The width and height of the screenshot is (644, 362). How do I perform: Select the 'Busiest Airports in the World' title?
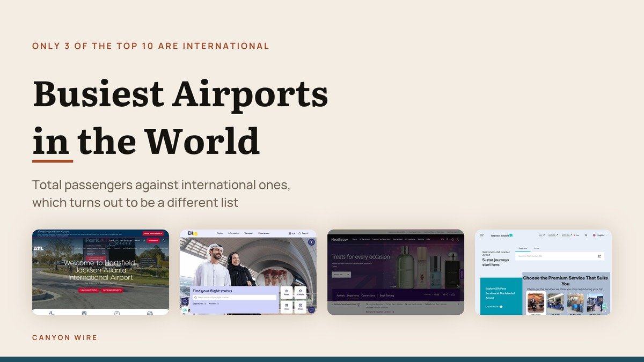click(180, 117)
